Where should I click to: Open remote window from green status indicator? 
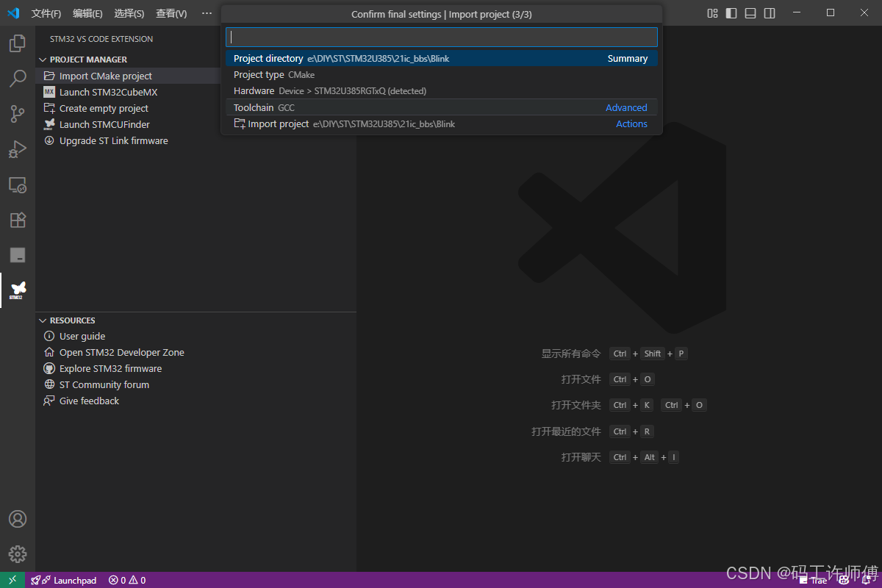(12, 580)
